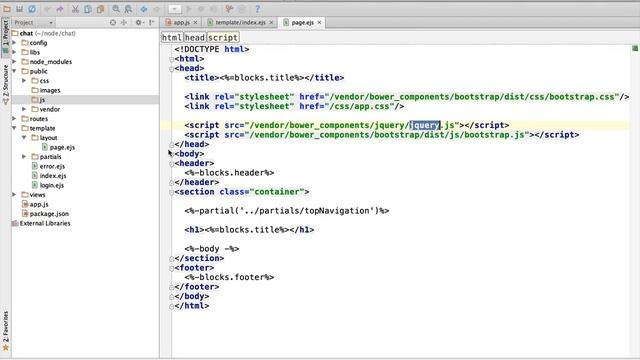This screenshot has width=640, height=360.
Task: Click the Find magnifier icon
Action: [x=116, y=9]
